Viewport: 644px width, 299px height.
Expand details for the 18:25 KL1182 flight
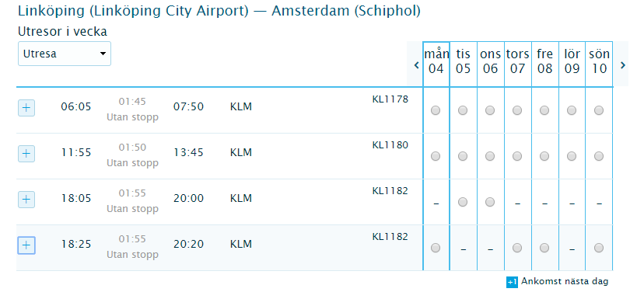(x=26, y=245)
